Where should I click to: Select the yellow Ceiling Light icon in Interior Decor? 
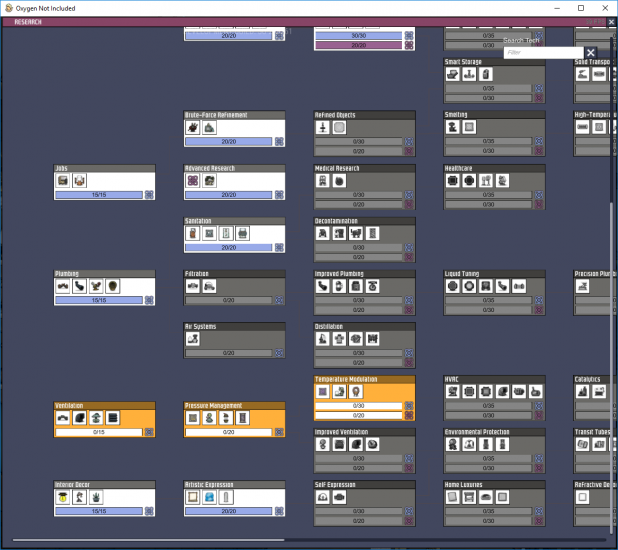point(63,497)
